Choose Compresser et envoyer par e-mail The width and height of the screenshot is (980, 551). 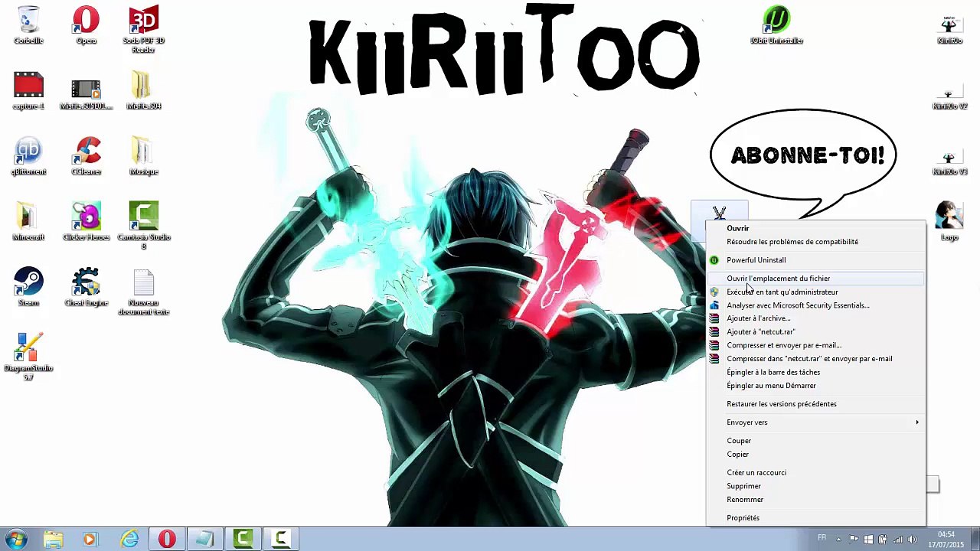coord(815,345)
